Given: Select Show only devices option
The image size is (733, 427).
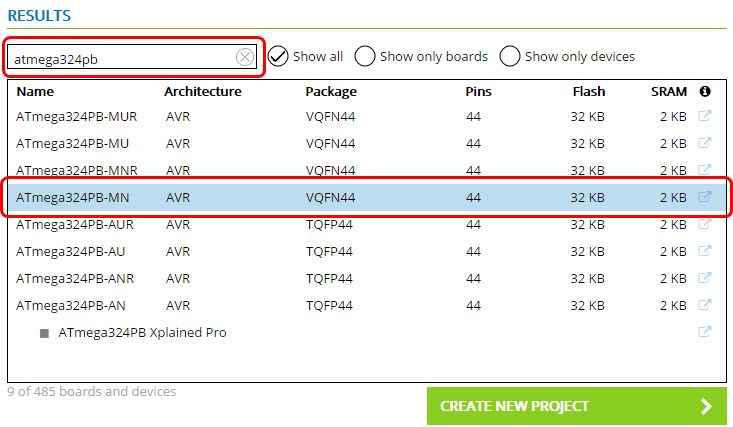Looking at the screenshot, I should pos(510,56).
